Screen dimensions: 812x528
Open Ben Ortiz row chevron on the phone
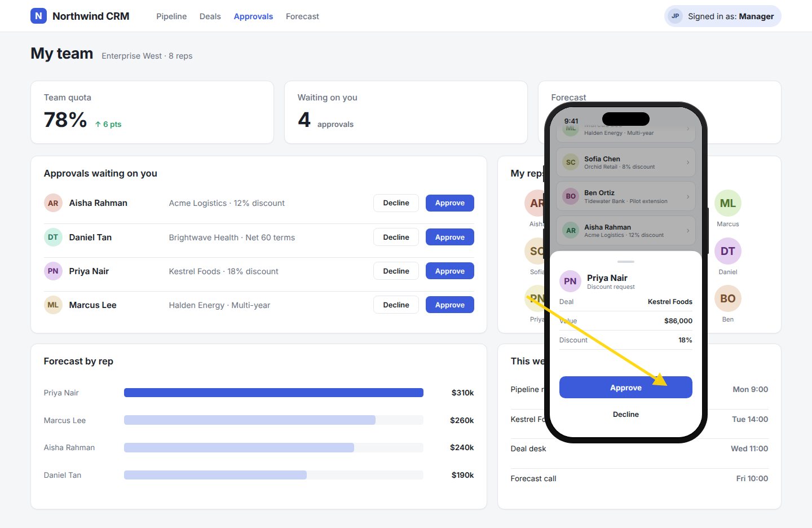(x=688, y=196)
